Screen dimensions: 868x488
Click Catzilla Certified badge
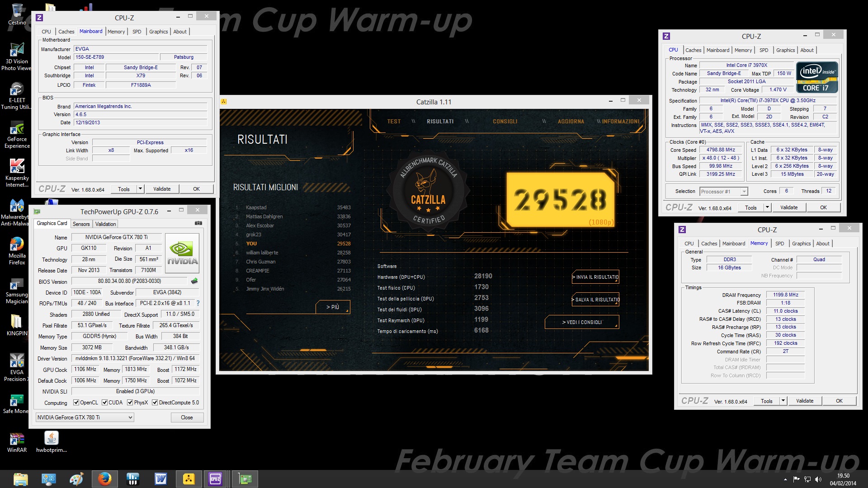(x=428, y=192)
